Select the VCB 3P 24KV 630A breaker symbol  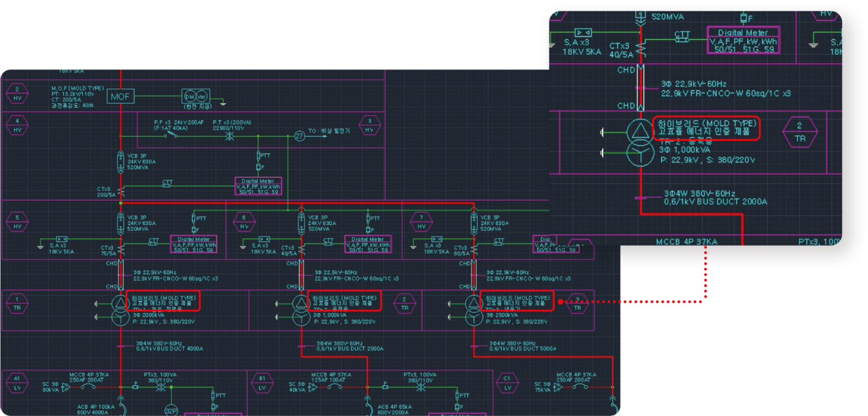coord(120,163)
